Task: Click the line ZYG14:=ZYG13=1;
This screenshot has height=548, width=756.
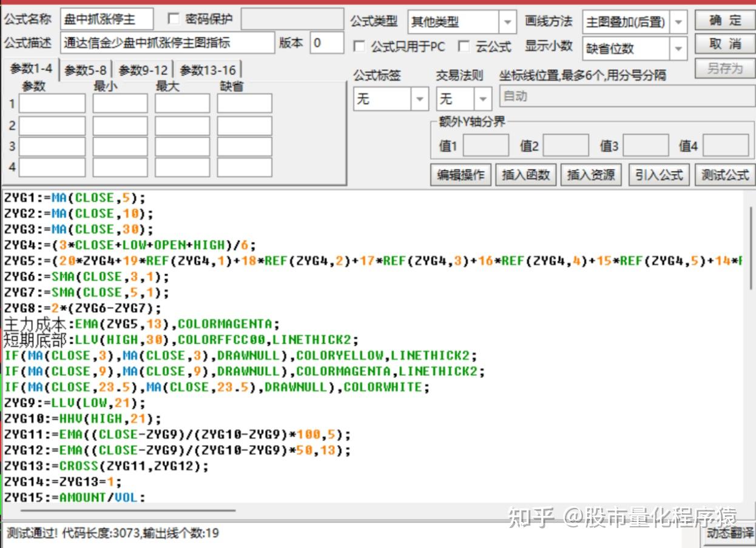Action: point(63,481)
